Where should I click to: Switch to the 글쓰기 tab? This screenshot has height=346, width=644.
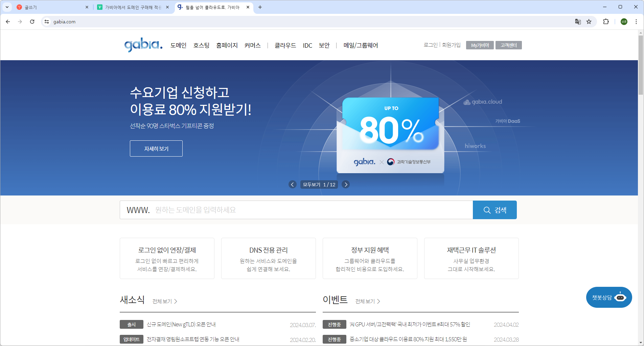click(x=50, y=7)
